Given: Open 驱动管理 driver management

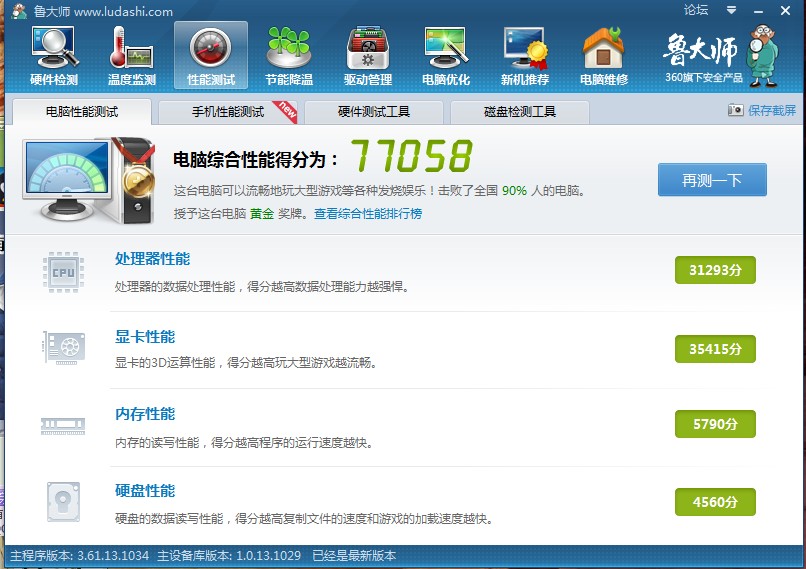Looking at the screenshot, I should (368, 56).
